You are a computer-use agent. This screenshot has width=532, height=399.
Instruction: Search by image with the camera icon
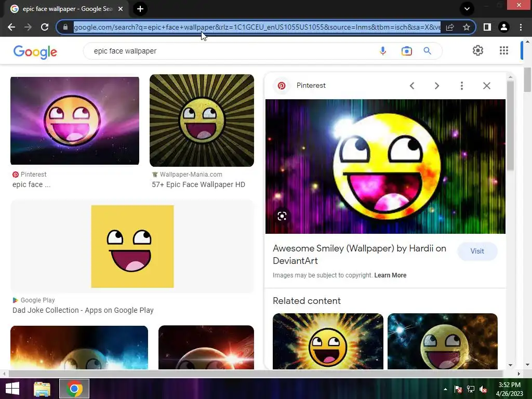[406, 51]
